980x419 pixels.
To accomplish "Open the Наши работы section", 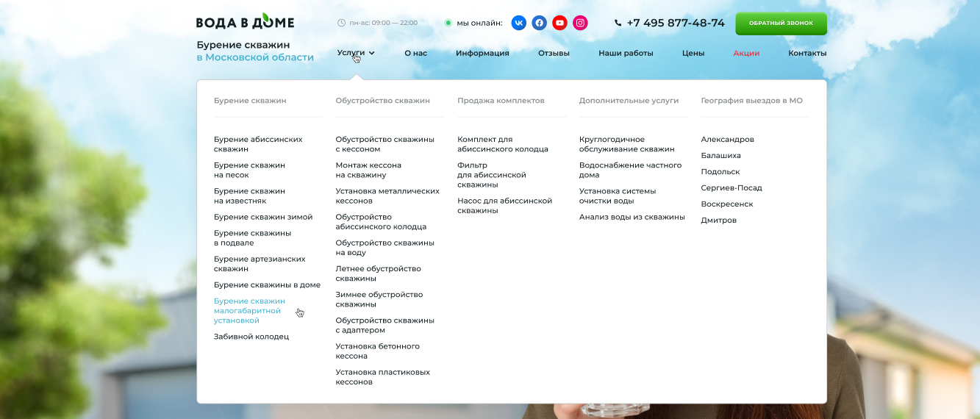I will pyautogui.click(x=626, y=53).
